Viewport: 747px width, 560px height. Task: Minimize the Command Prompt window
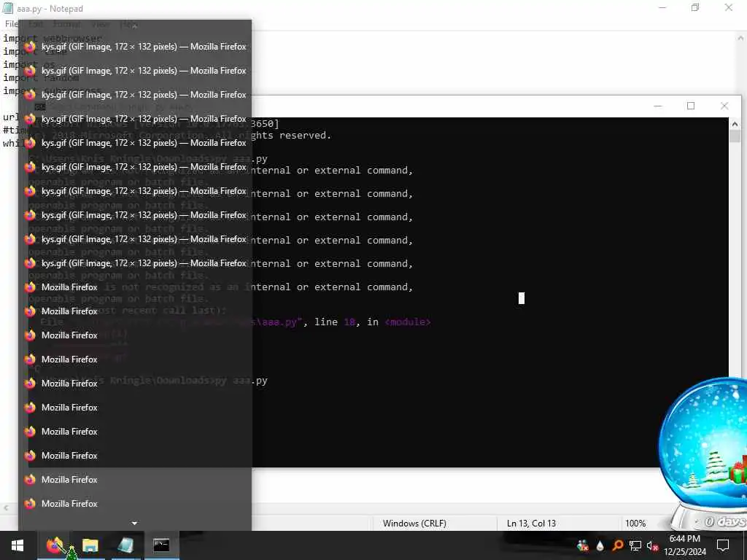click(658, 106)
